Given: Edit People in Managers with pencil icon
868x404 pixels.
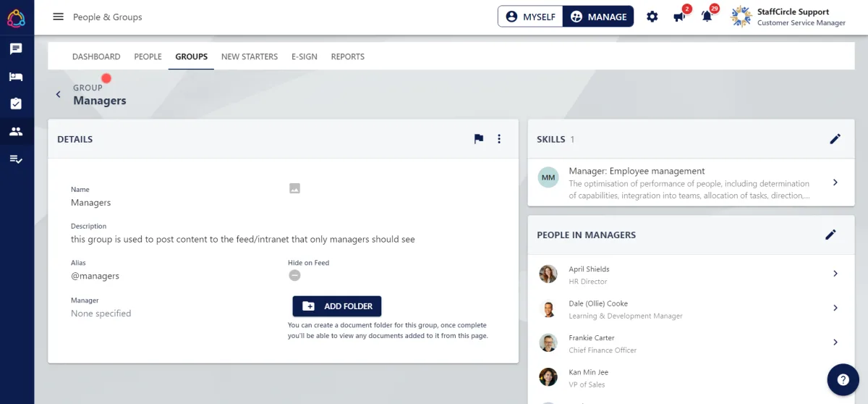Looking at the screenshot, I should [830, 235].
